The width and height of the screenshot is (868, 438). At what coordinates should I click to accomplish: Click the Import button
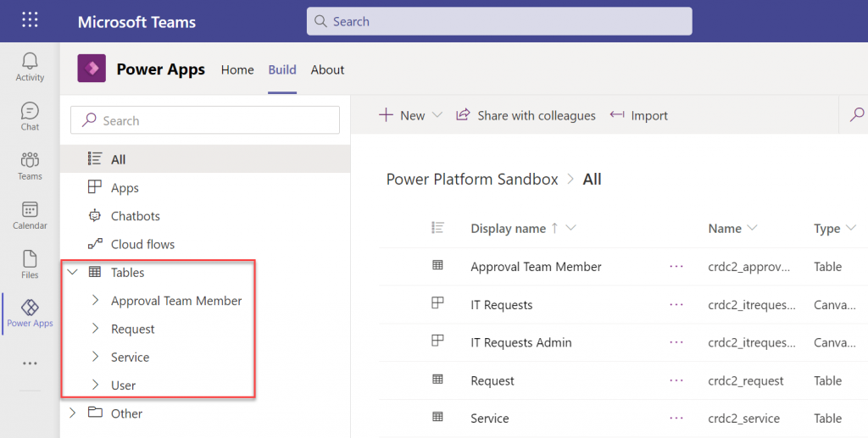point(639,115)
